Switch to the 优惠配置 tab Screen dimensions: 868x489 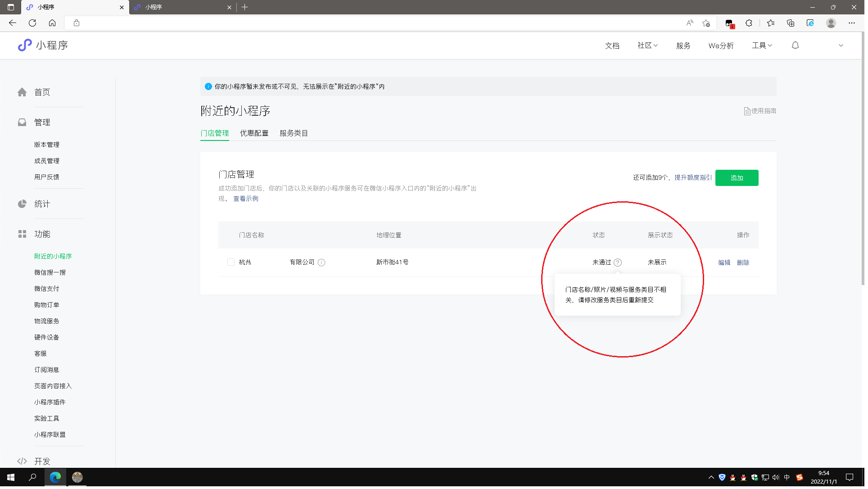pos(255,134)
